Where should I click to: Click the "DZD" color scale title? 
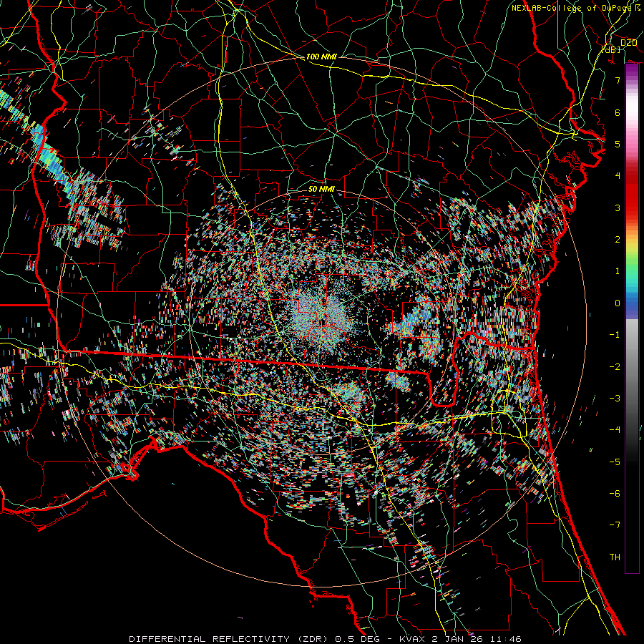628,43
